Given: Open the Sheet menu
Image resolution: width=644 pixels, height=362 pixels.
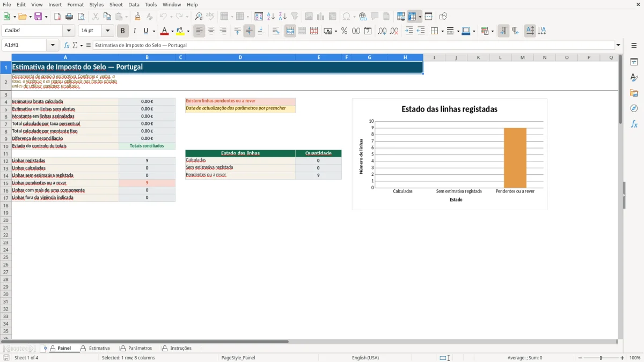Looking at the screenshot, I should (116, 4).
